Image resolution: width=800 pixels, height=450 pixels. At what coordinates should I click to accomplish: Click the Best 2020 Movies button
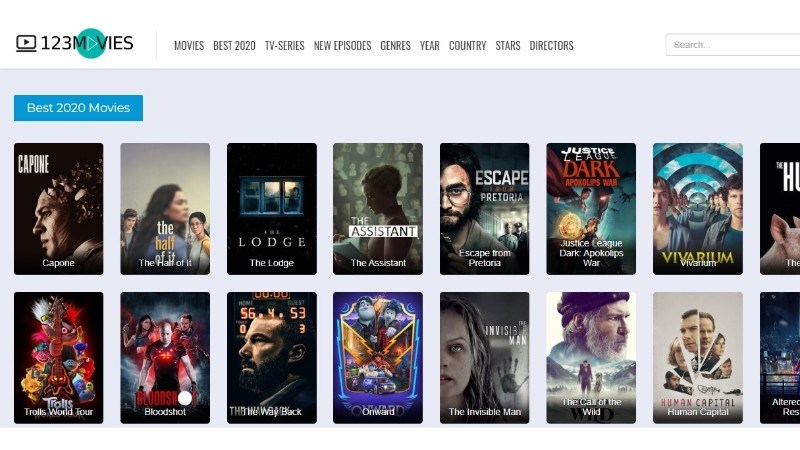(78, 108)
